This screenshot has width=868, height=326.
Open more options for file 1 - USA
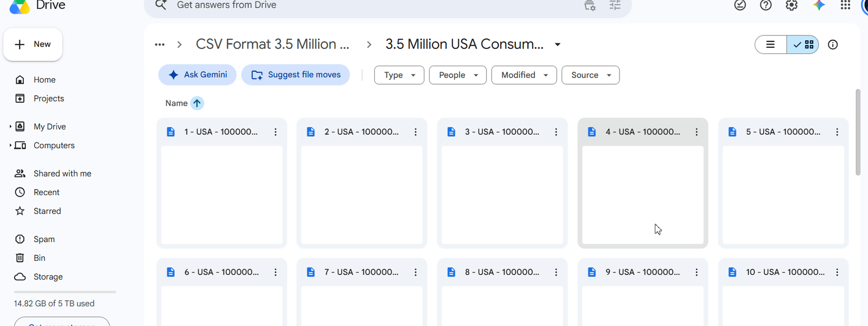[x=276, y=132]
